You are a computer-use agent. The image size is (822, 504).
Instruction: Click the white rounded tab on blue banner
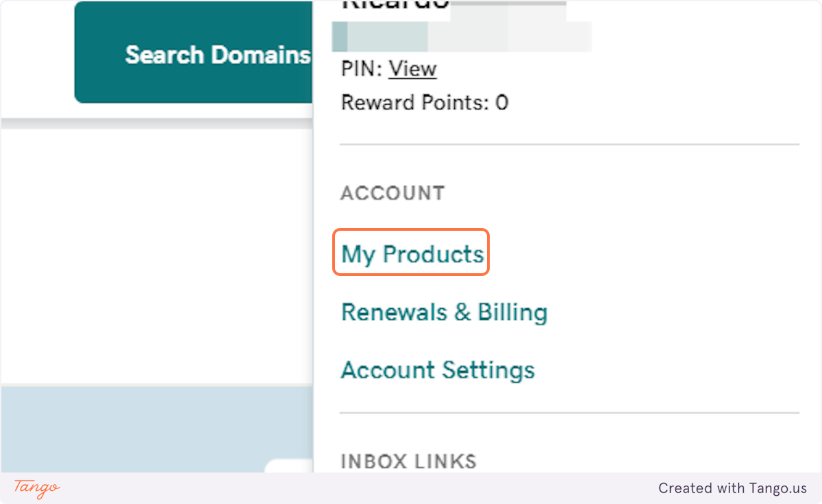tap(289, 465)
